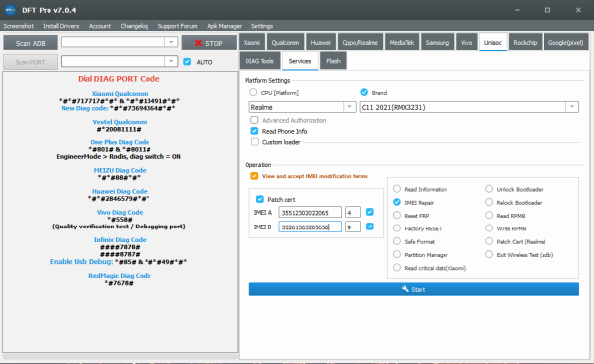Select the Brand radio option
594x364 pixels.
pos(364,92)
